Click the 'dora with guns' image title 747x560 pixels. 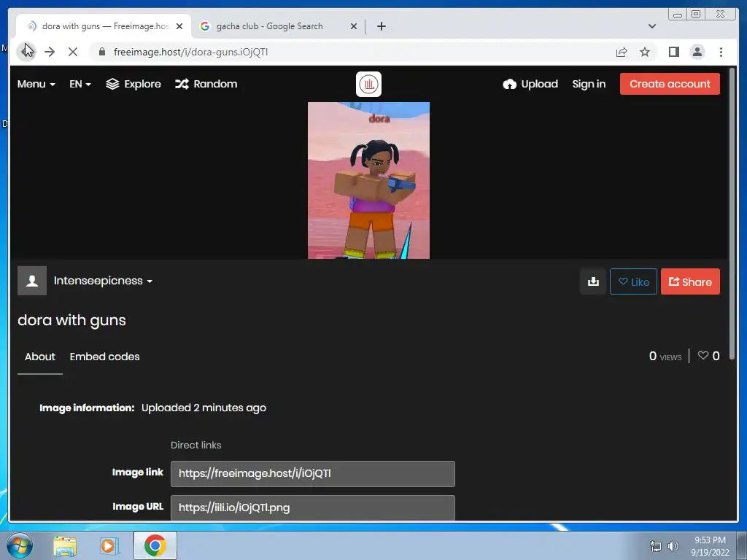(x=72, y=321)
